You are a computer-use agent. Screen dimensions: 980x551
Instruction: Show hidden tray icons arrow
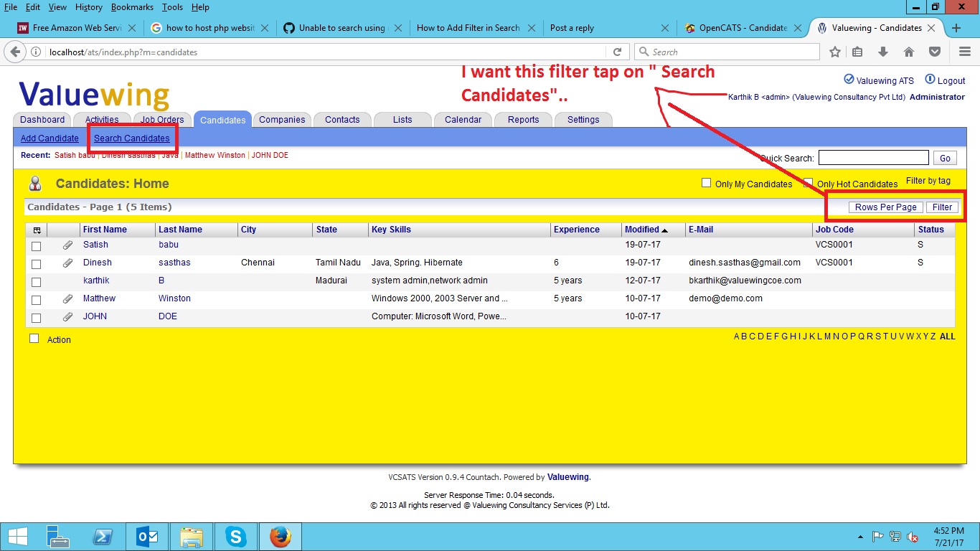(859, 537)
